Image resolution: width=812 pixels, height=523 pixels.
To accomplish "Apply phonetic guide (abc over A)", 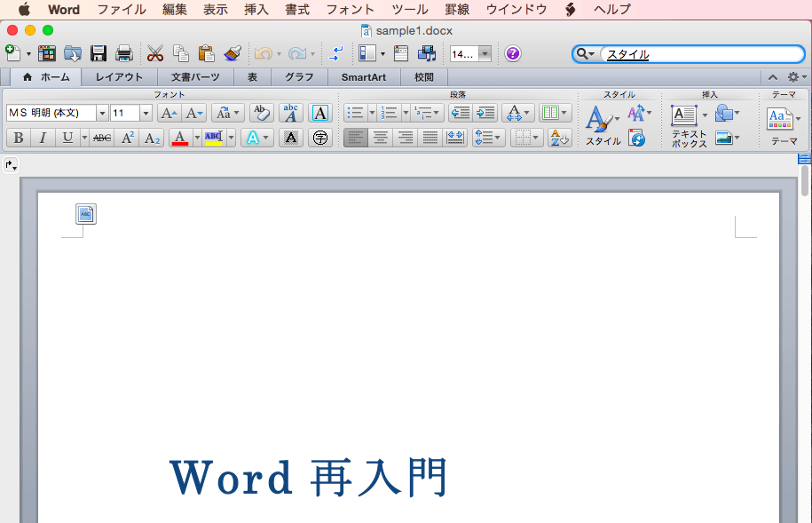I will click(x=291, y=113).
